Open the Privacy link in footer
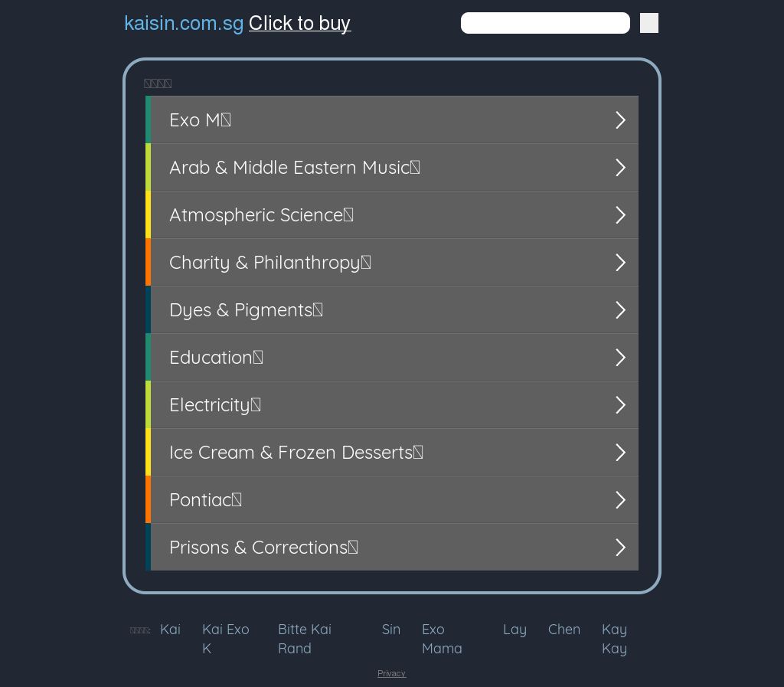This screenshot has height=687, width=784. (x=391, y=674)
